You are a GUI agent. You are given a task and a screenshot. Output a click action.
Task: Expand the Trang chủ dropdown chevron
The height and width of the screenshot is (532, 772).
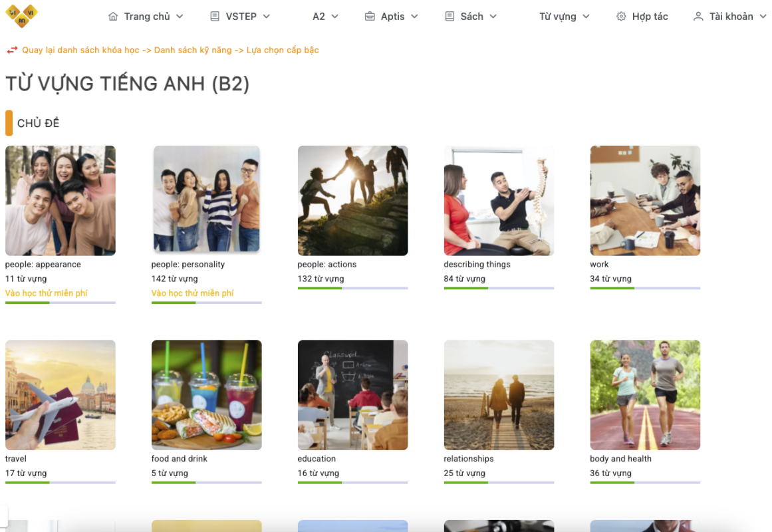point(180,16)
